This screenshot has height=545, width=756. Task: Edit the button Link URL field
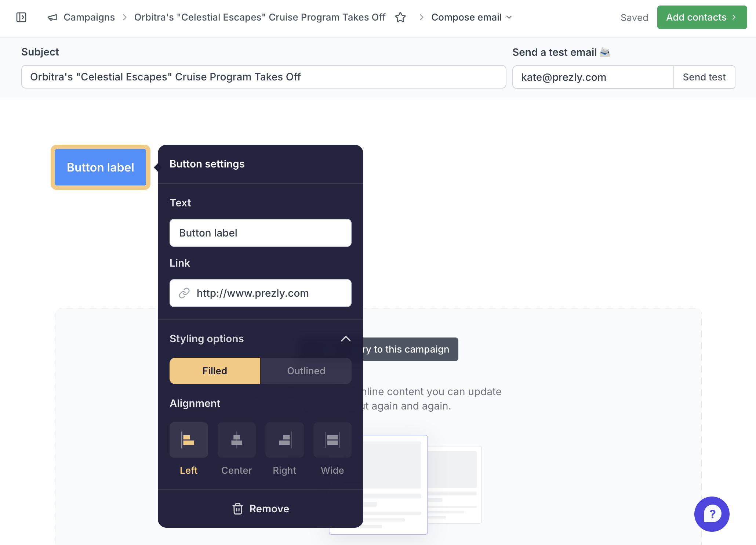pyautogui.click(x=261, y=293)
